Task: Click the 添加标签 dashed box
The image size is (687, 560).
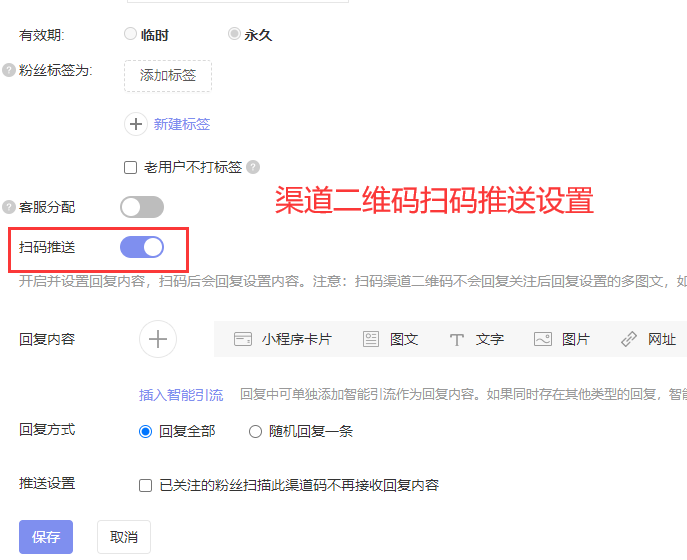Action: coord(168,76)
